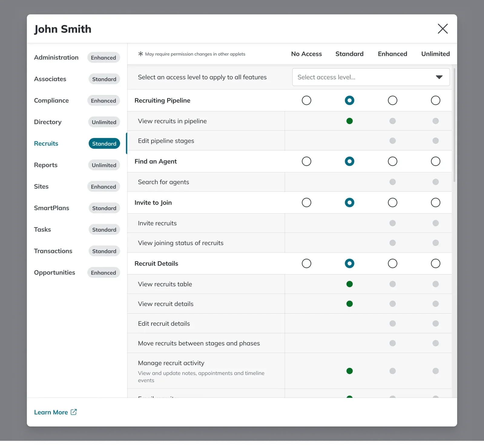Set Find an Agent to No Access
Screen dimensions: 484x448
[306, 161]
